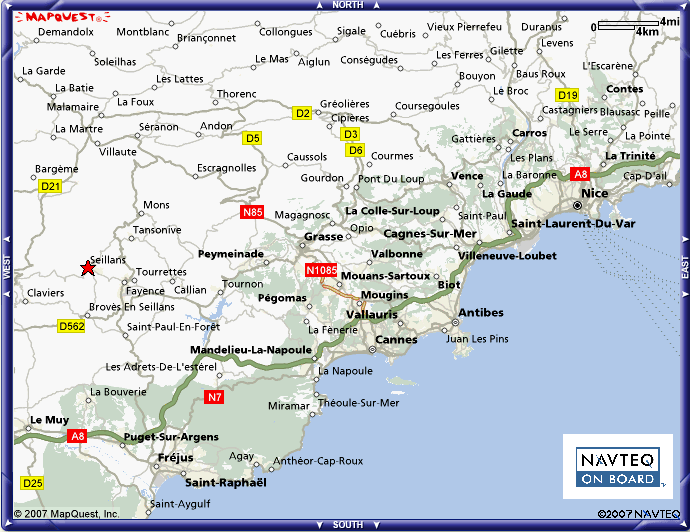Click the ©2007 NAVTEQ copyright text
Viewport: 690px width, 532px height.
[x=639, y=514]
